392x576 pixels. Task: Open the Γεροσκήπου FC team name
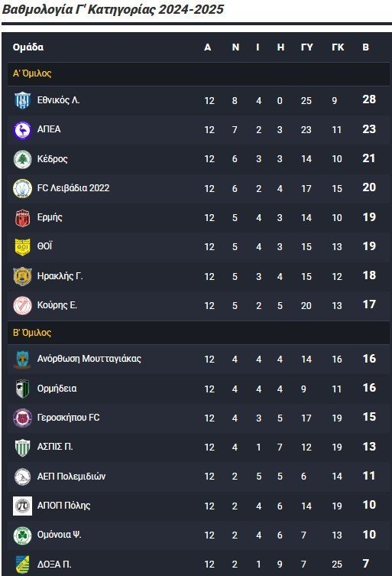pyautogui.click(x=68, y=418)
